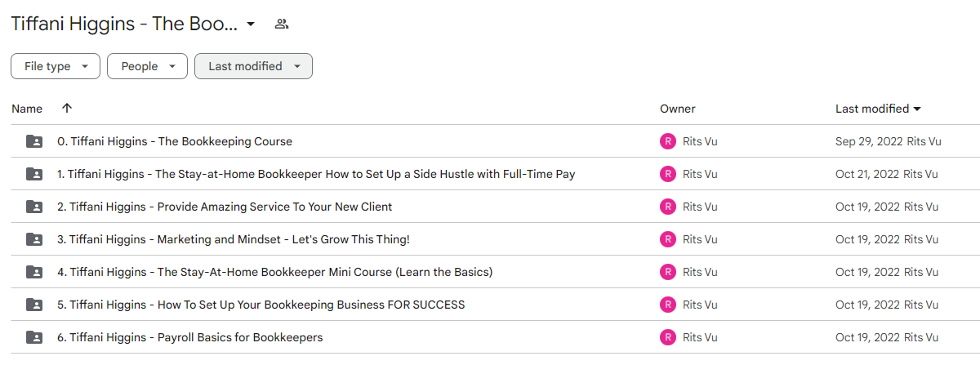Click Rits Vu avatar on Bookkeeping Course row
The height and width of the screenshot is (365, 980).
coord(668,141)
